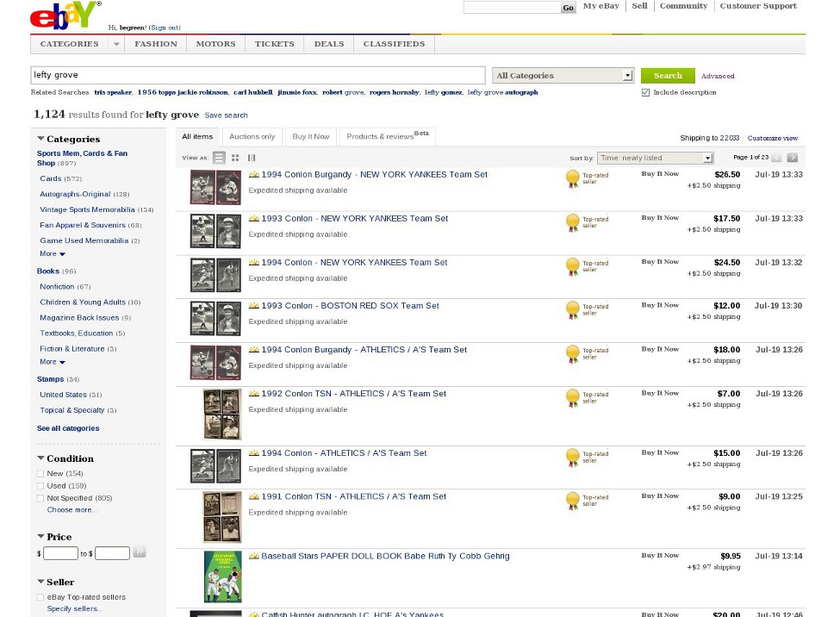Open the All Categories dropdown
The height and width of the screenshot is (617, 840).
pos(563,76)
